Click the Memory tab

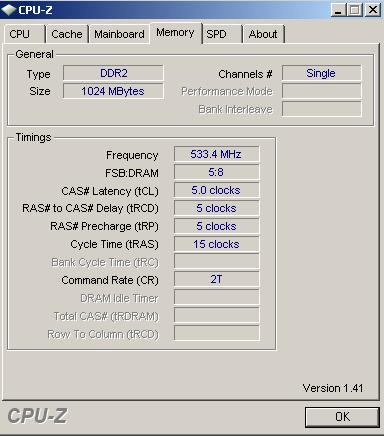[176, 33]
